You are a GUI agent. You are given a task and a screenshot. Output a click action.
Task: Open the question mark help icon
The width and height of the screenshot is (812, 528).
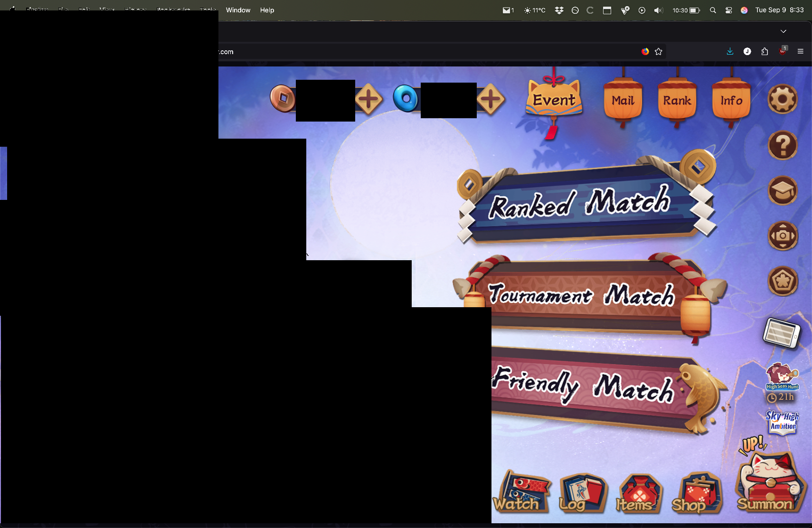(783, 145)
